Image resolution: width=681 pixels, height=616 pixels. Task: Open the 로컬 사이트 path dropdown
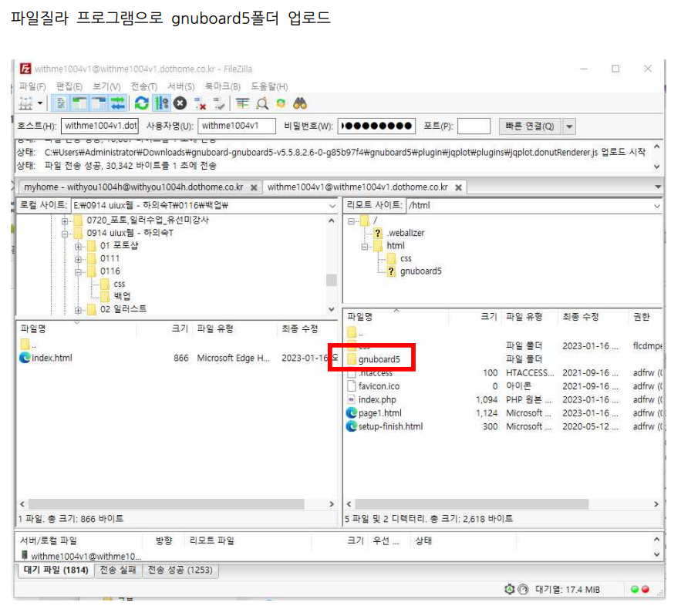point(332,205)
